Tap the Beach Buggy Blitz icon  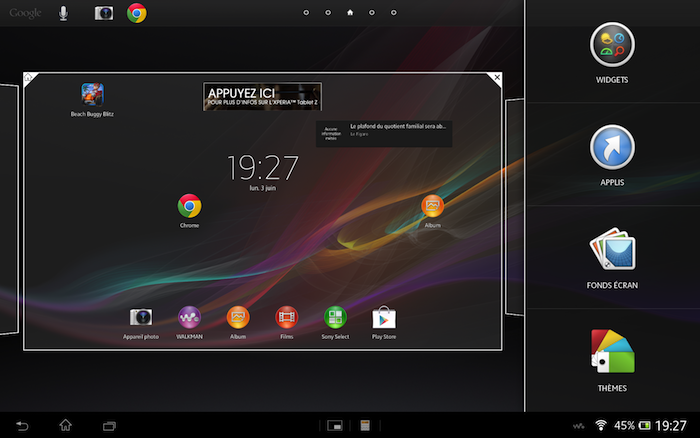pos(93,95)
